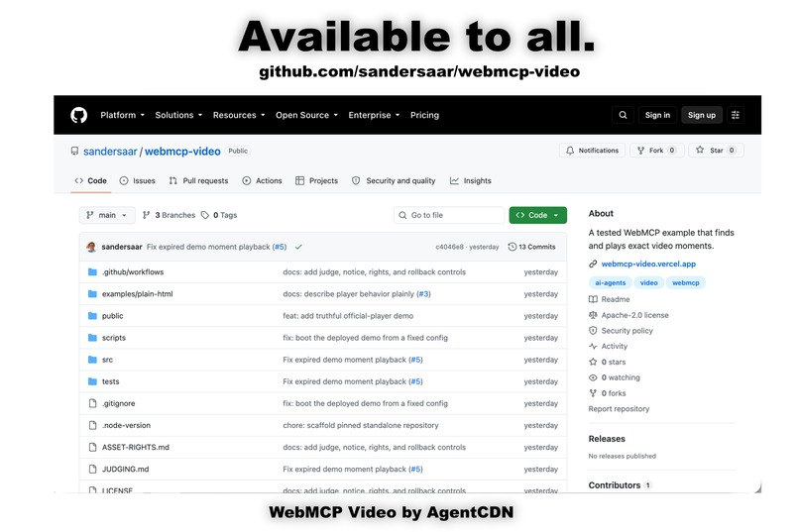This screenshot has height=532, width=799.
Task: Click the fork icon next to 0 forks
Action: [593, 393]
